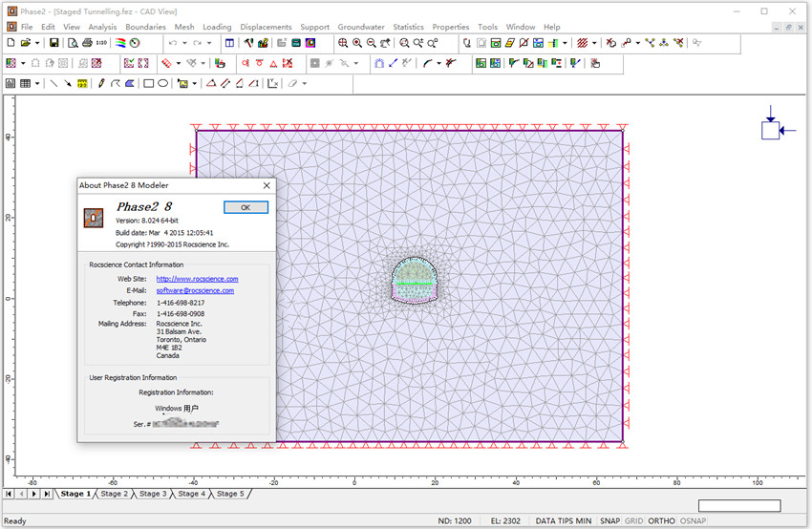The image size is (812, 529).
Task: Expand the add-liner curve dropdown arrow
Action: pos(438,63)
